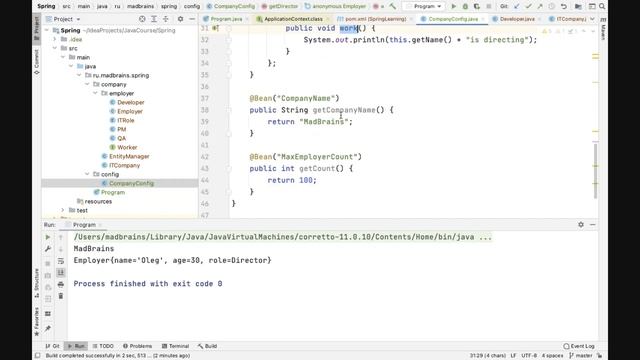
Task: Hide the Run panel with minus icon
Action: click(x=593, y=224)
